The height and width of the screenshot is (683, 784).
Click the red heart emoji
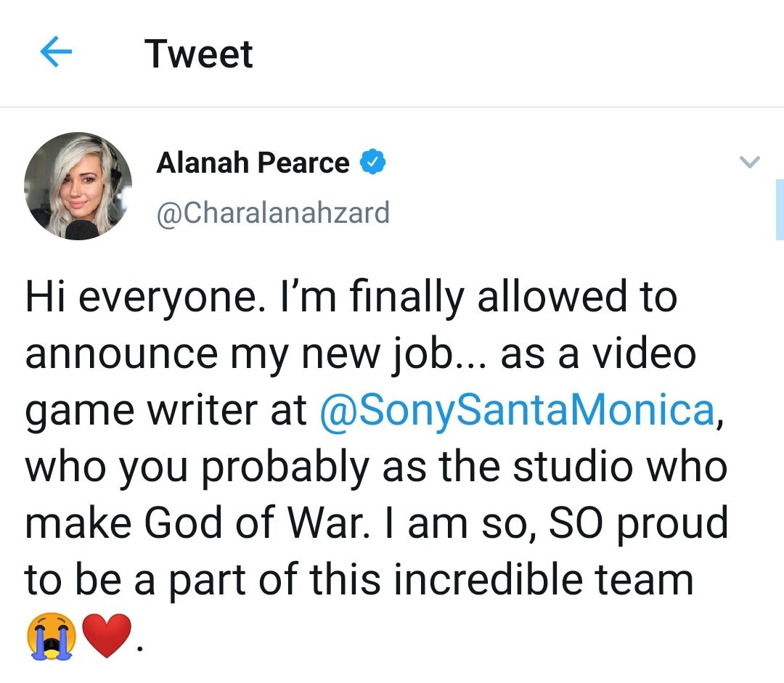pyautogui.click(x=107, y=635)
